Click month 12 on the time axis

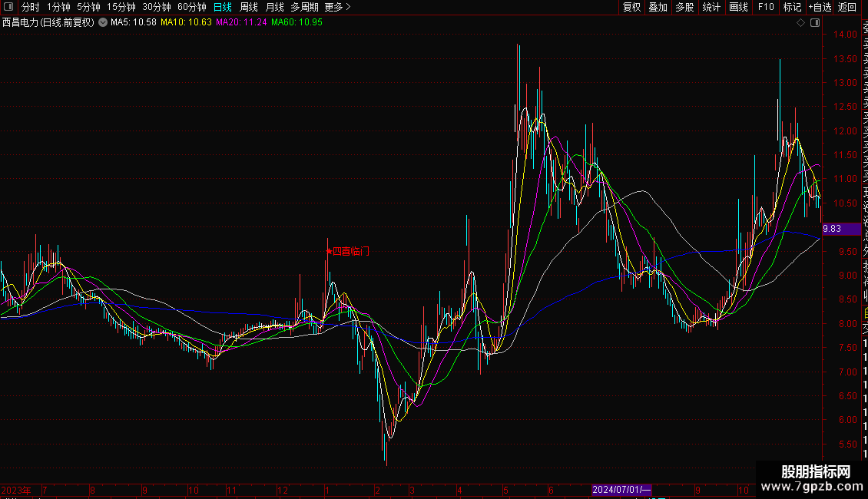click(283, 490)
